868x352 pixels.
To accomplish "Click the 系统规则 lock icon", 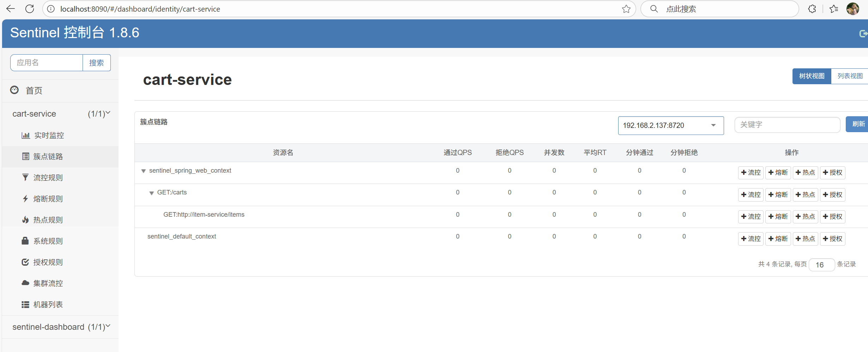I will coord(25,241).
